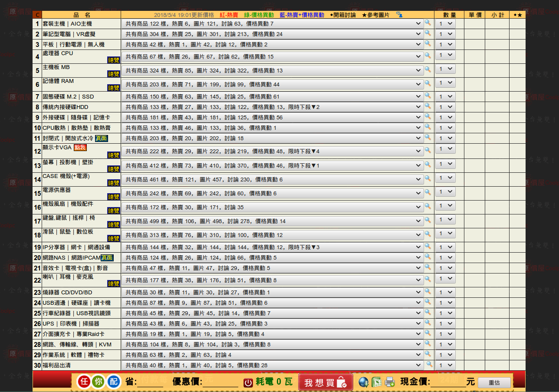The height and width of the screenshot is (392, 559).
Task: Open the quantity dropdown for 網路、傳輸線 row
Action: [x=445, y=345]
